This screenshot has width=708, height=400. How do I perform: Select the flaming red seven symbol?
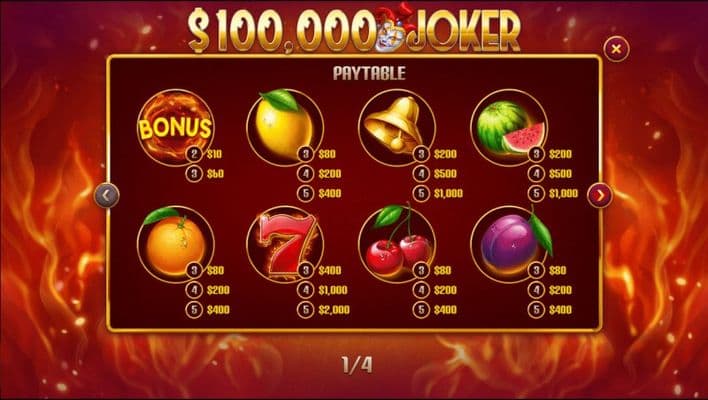(285, 244)
